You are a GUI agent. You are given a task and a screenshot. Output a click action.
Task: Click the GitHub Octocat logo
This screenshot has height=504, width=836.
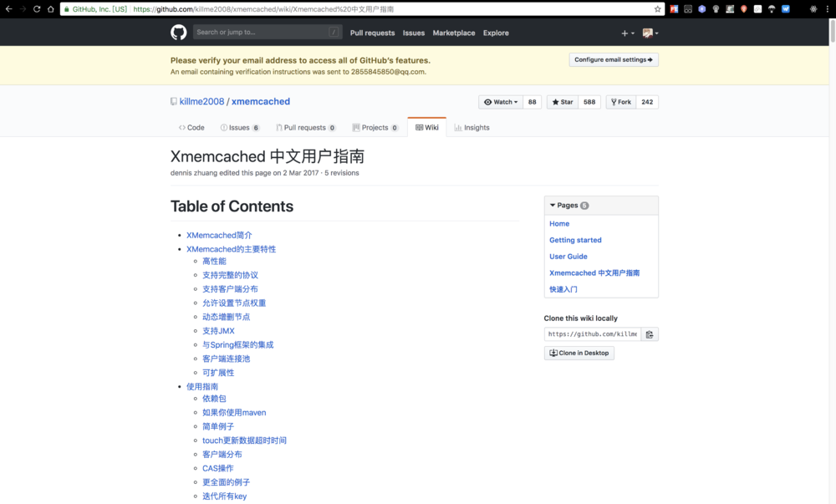[x=179, y=33]
